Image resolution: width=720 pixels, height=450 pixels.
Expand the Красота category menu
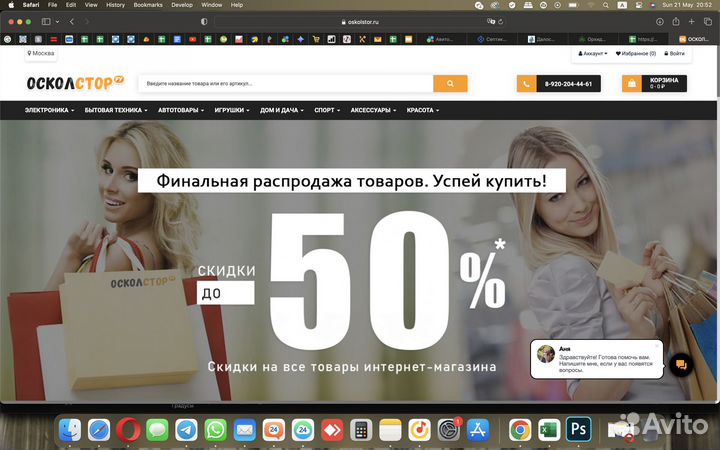tap(423, 110)
